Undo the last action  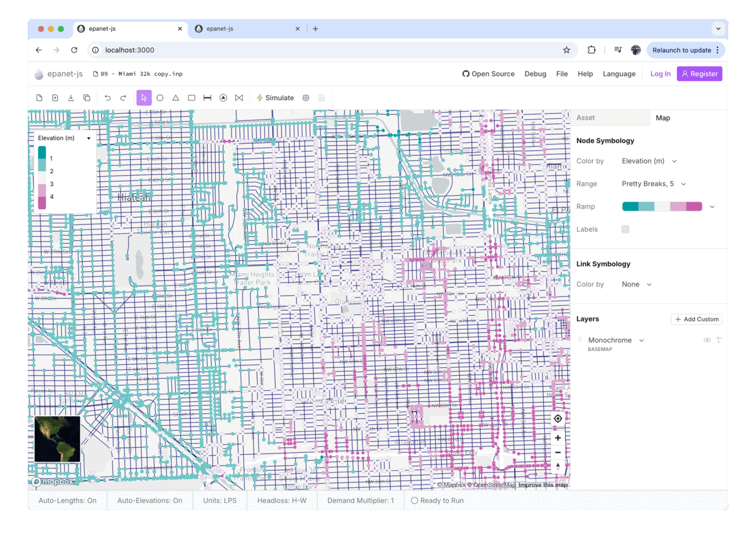[108, 98]
